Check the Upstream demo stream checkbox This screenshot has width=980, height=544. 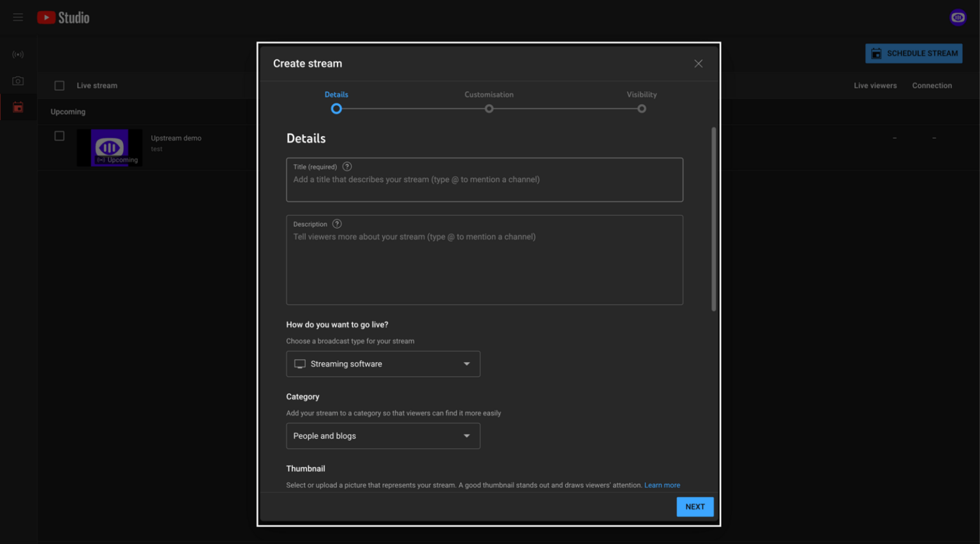pyautogui.click(x=59, y=136)
